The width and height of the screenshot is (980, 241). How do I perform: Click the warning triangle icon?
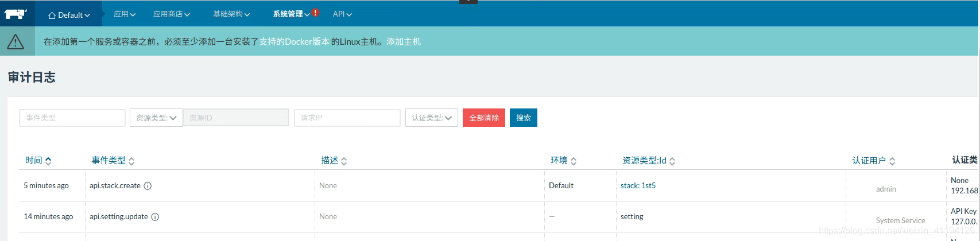pos(16,42)
